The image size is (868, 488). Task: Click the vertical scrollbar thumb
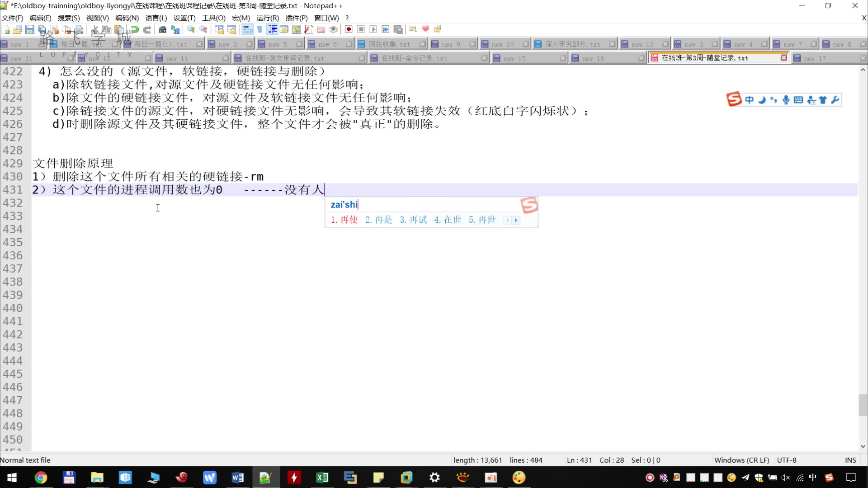(x=863, y=404)
